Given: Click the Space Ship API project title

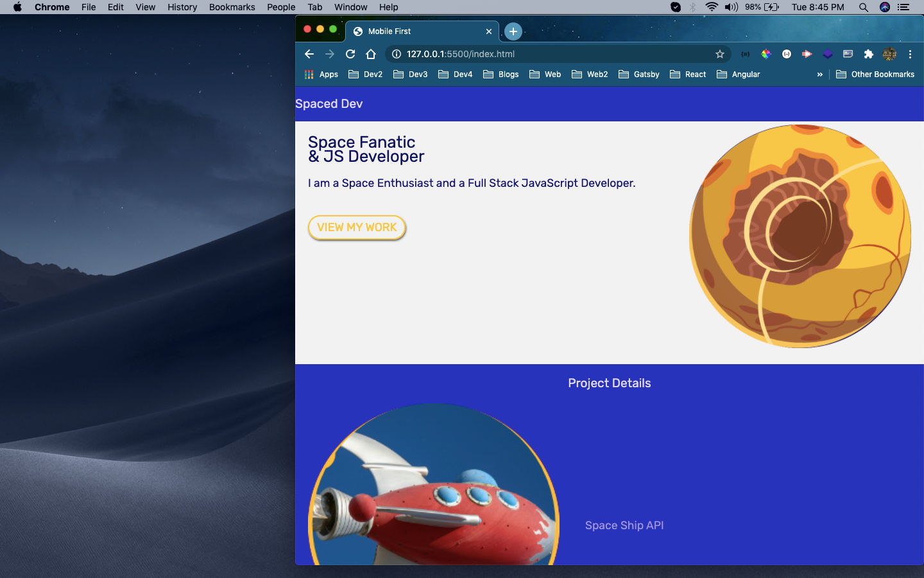Looking at the screenshot, I should pyautogui.click(x=624, y=525).
